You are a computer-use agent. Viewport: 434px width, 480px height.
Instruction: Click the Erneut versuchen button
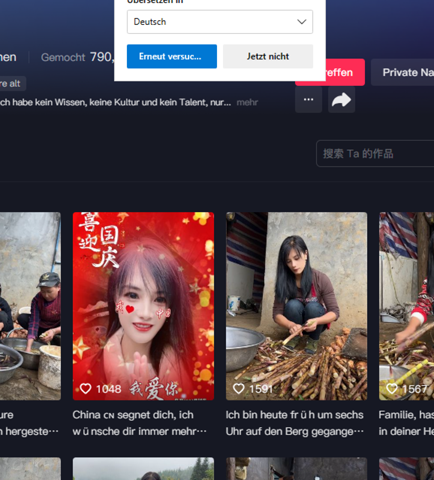(x=172, y=56)
